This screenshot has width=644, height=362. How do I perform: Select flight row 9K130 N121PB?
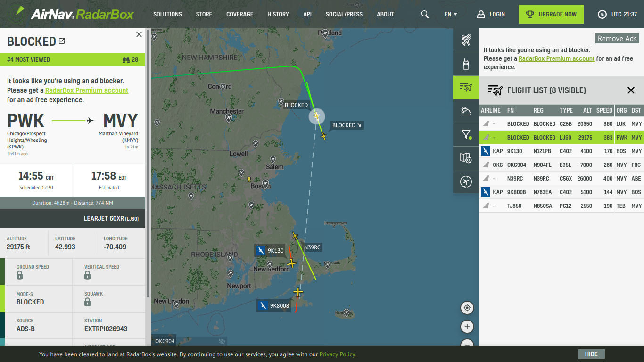[561, 151]
